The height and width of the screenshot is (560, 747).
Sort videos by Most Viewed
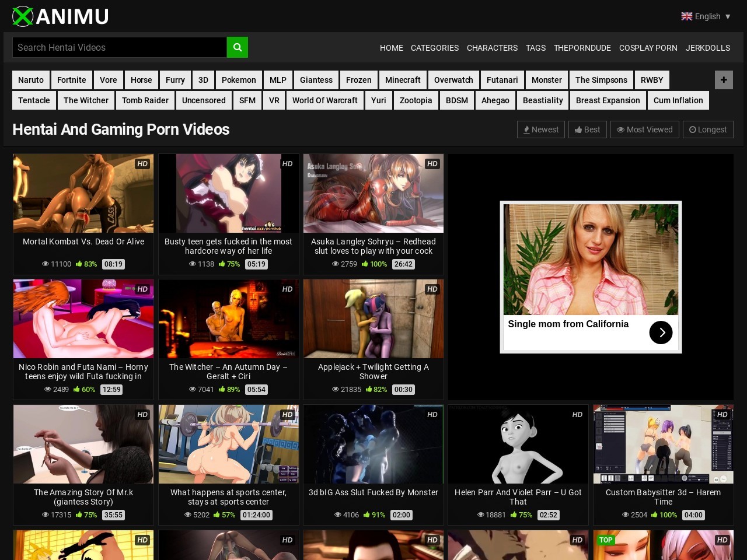pos(645,129)
